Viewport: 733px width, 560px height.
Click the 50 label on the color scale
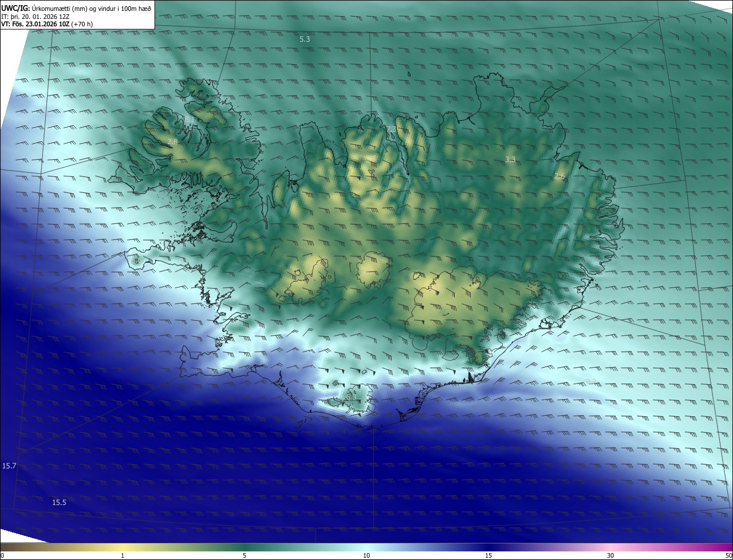point(729,555)
